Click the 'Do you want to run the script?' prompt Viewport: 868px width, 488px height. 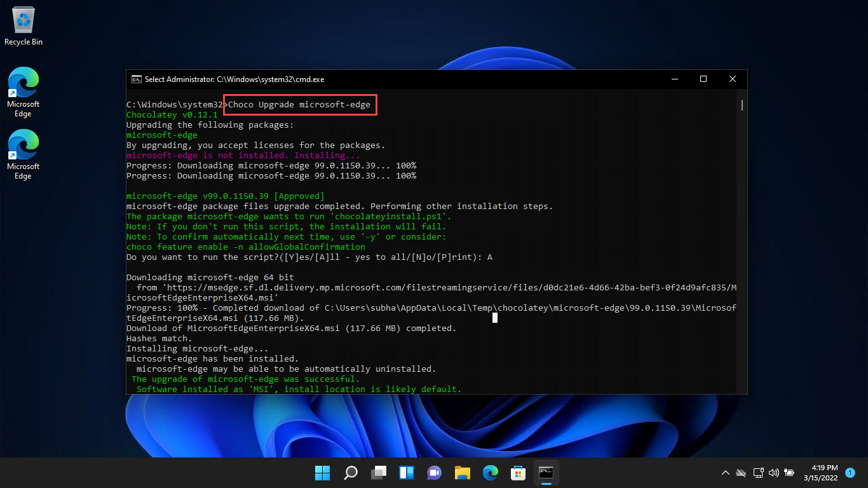(309, 257)
